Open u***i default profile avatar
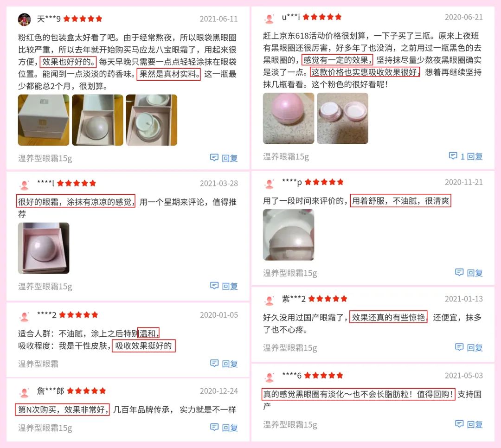 coord(270,19)
